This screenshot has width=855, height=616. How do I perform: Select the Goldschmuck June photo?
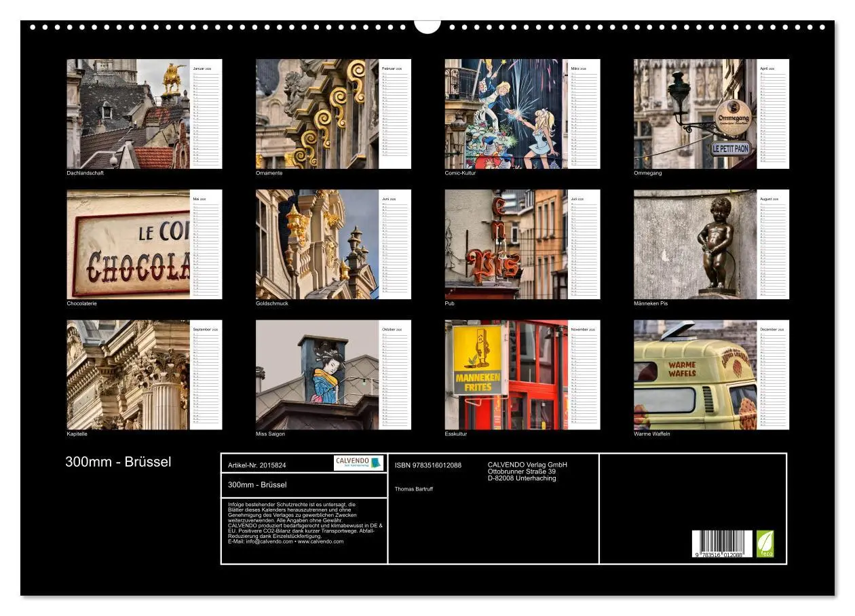(317, 244)
